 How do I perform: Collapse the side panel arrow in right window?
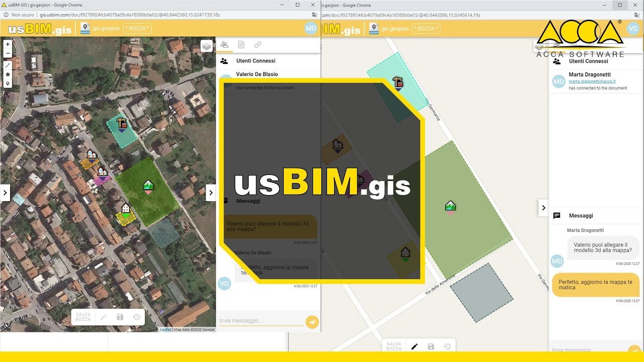[543, 207]
